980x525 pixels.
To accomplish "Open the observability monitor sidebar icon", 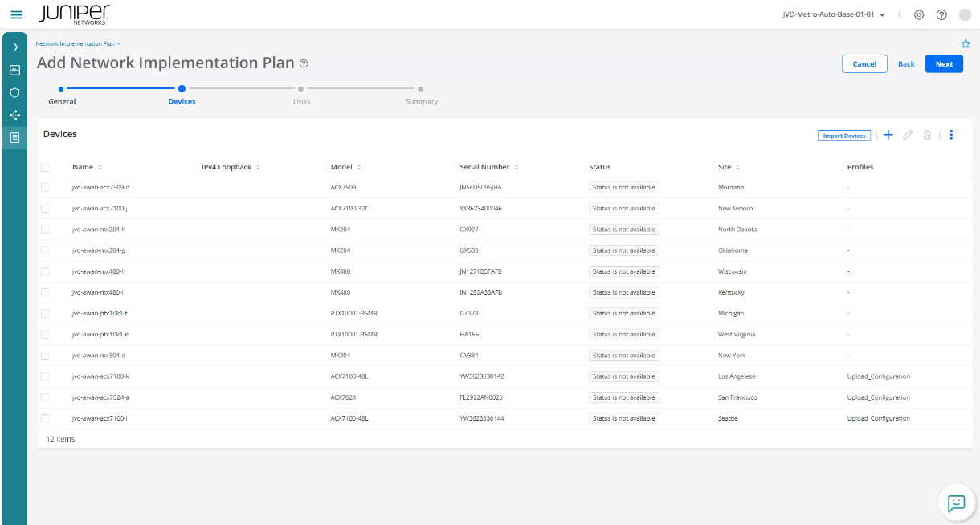I will (14, 70).
